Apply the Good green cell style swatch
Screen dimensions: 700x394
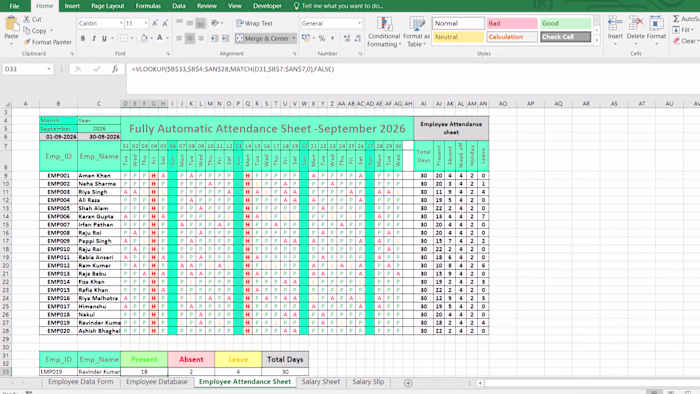coord(566,23)
